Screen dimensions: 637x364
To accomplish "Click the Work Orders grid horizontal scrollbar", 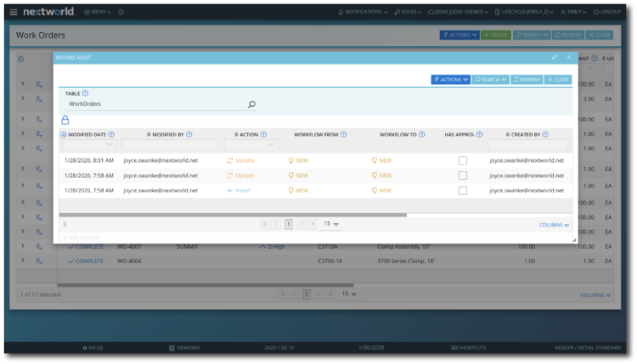I will tap(205, 285).
